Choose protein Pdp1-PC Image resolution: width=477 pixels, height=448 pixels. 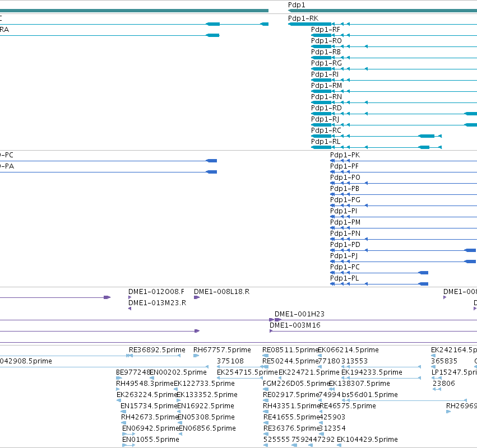click(345, 267)
